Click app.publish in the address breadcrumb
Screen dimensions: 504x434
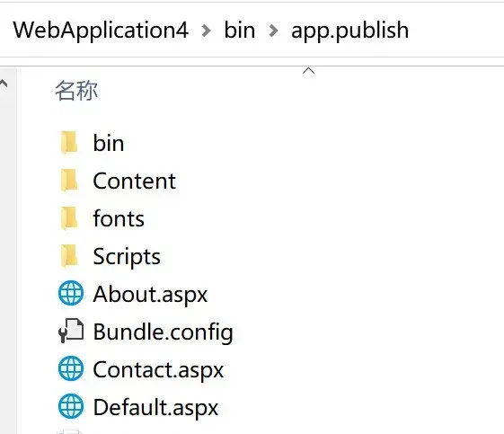tap(349, 31)
